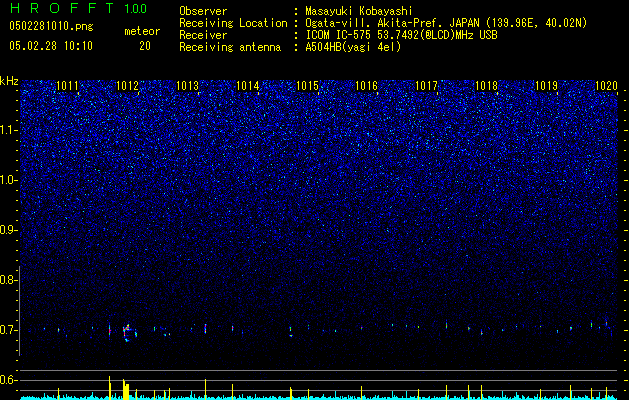
Task: Click the HROFFT program title
Action: (62, 8)
